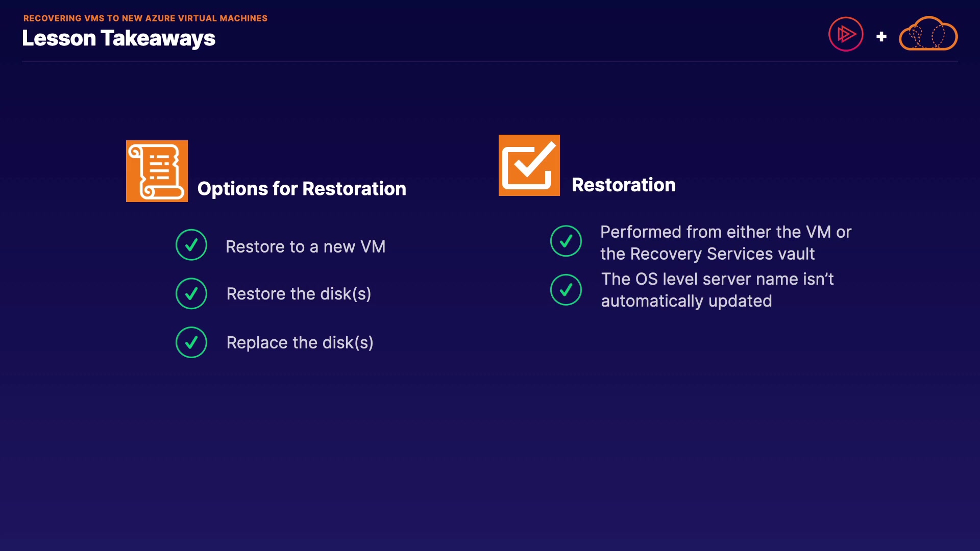The height and width of the screenshot is (551, 980).
Task: Click the plus sign between logos
Action: [x=881, y=37]
